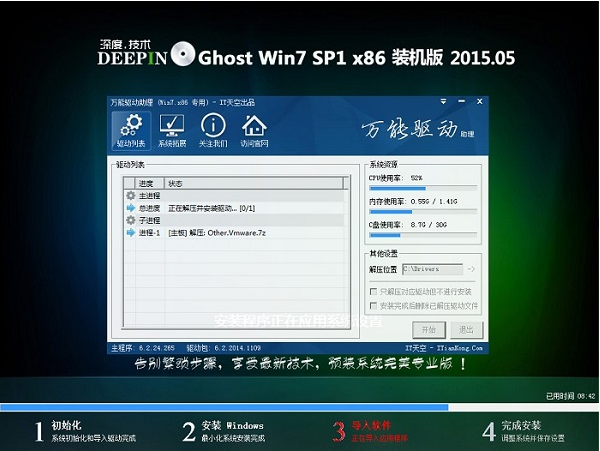The width and height of the screenshot is (600, 451).
Task: Enable 只解压对应驱动但不进行安装 checkbox
Action: coord(373,291)
